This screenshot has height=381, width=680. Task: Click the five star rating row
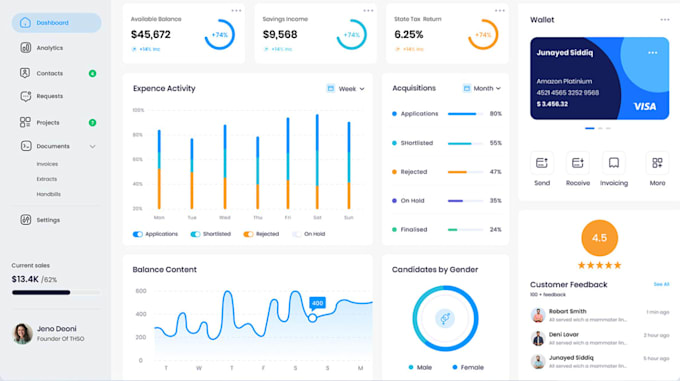coord(599,265)
